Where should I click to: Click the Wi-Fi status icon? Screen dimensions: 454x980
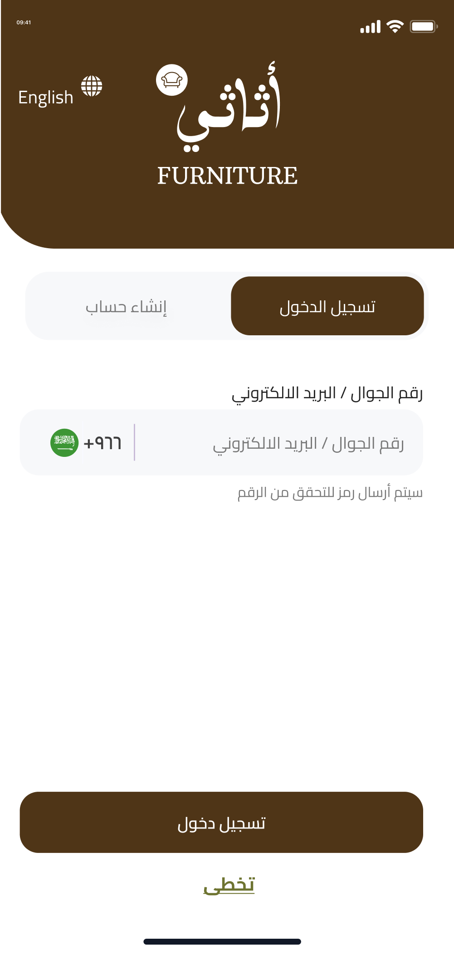pyautogui.click(x=395, y=27)
